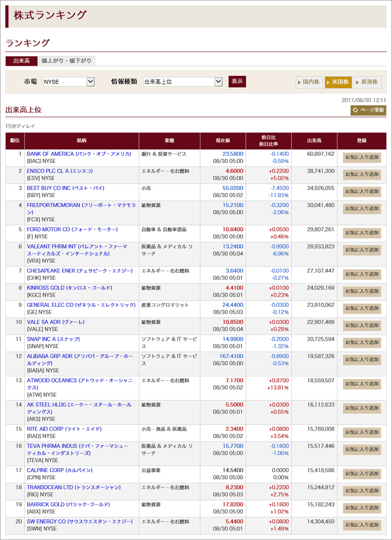The height and width of the screenshot is (540, 392).
Task: Open FORD MOTOR CO stock link
Action: pos(72,229)
